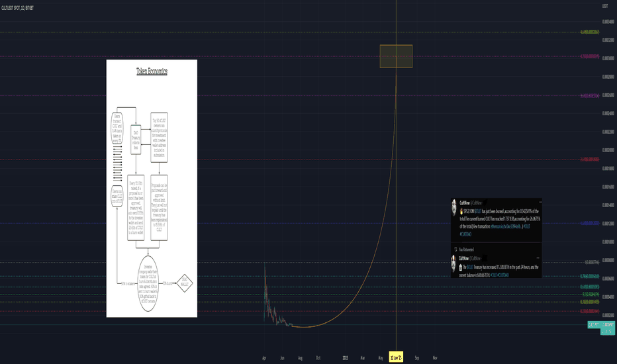Click the pink Fibonacci level label near top
Image resolution: width=617 pixels, height=364 pixels.
point(589,56)
